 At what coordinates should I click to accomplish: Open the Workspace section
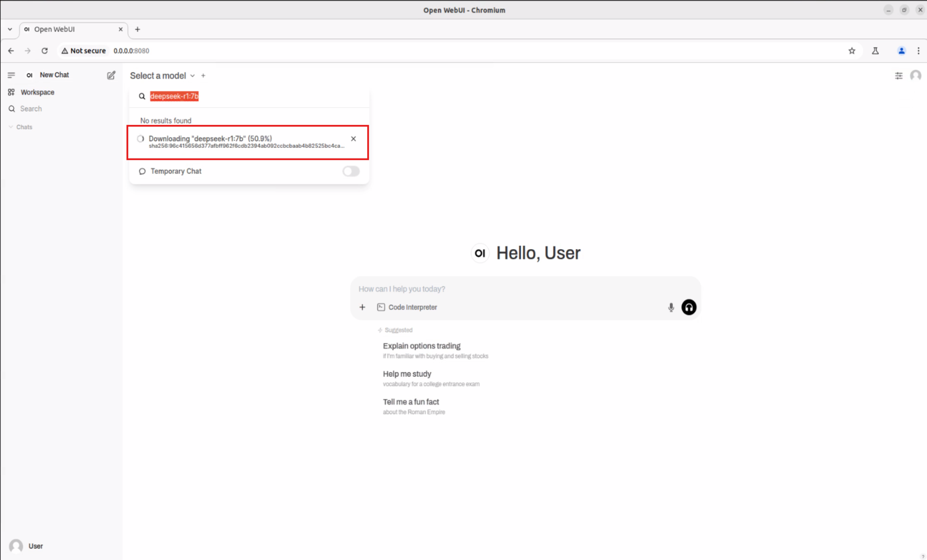37,92
